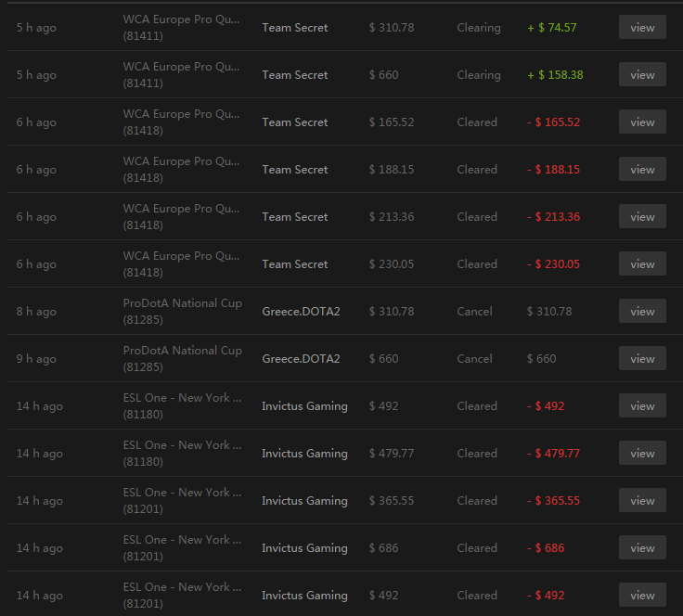Open view for the -$479.77 bet
Image resolution: width=683 pixels, height=616 pixels.
tap(642, 453)
